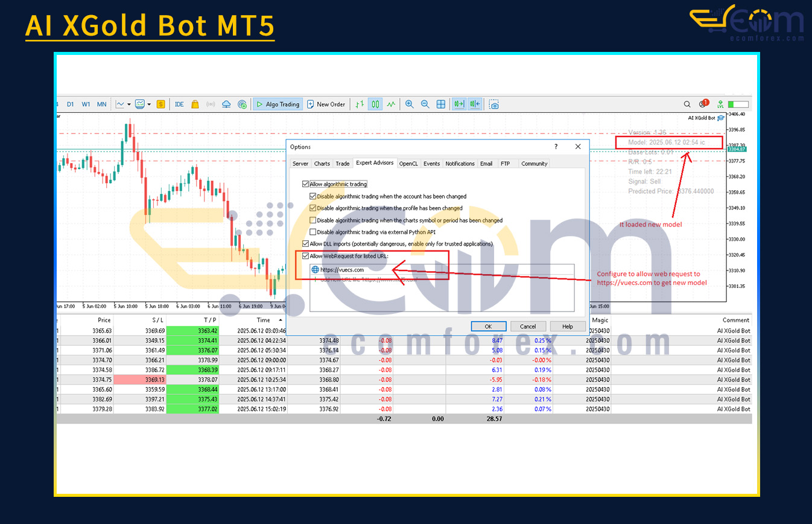This screenshot has width=812, height=524.
Task: Click the T / P column header
Action: coord(210,320)
